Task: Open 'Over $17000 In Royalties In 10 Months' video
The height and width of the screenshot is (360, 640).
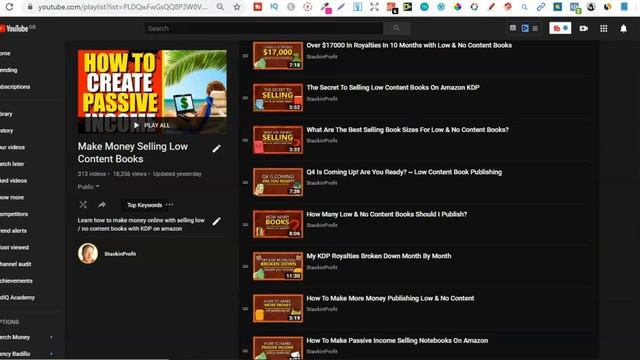Action: (x=409, y=45)
